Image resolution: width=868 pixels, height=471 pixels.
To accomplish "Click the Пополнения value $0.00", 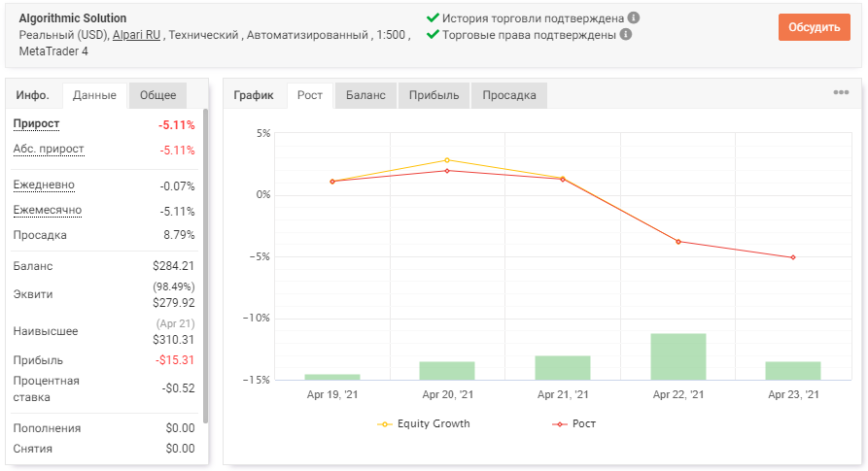I will (180, 428).
